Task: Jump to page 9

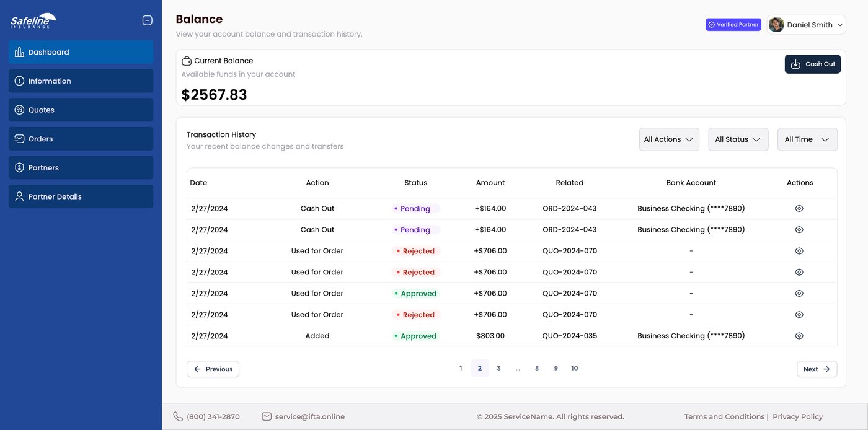Action: (x=556, y=368)
